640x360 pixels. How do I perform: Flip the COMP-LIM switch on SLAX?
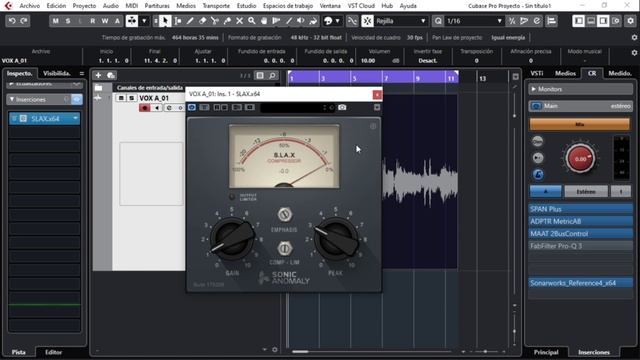coord(284,248)
